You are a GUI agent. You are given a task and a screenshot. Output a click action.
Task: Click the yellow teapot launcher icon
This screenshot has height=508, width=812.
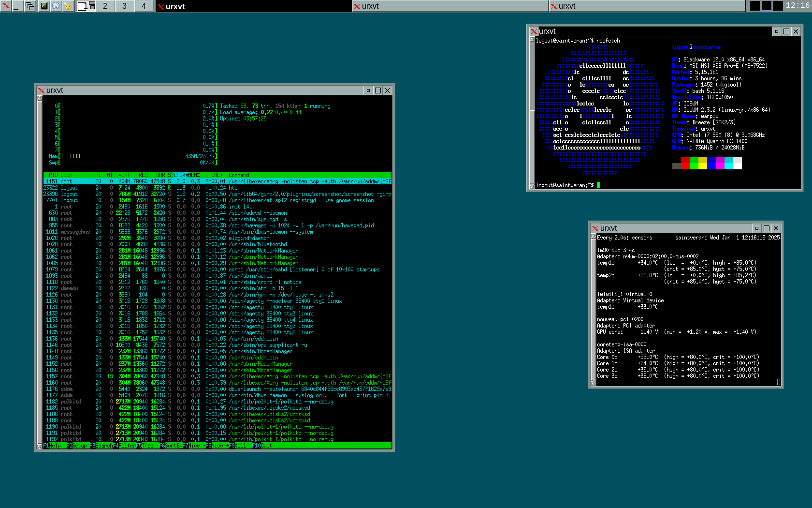tap(68, 6)
